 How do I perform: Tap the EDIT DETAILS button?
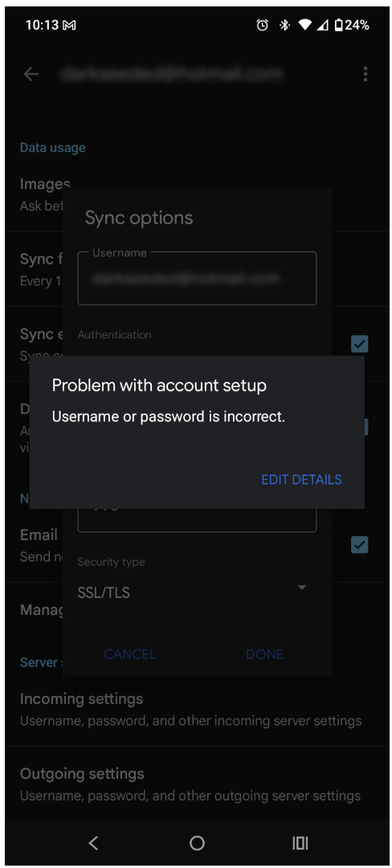301,479
